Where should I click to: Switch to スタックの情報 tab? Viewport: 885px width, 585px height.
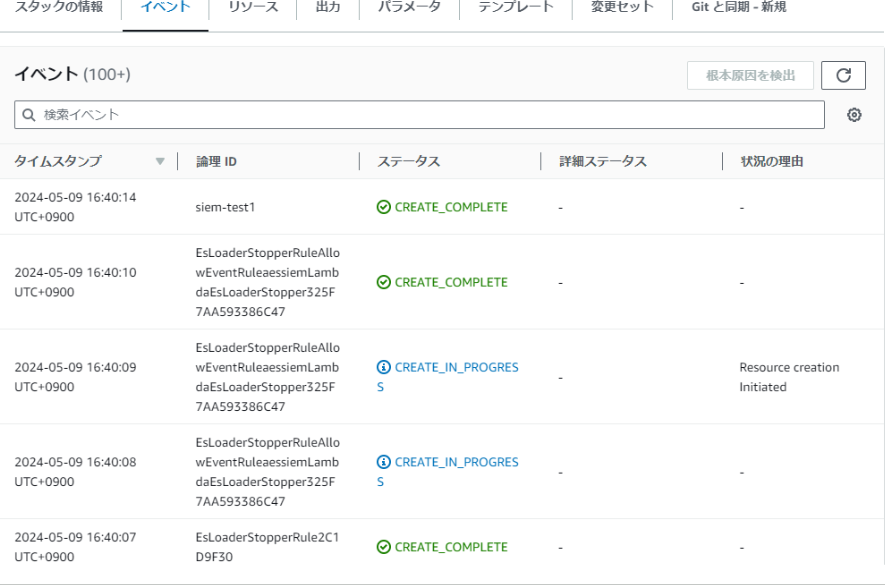click(59, 7)
